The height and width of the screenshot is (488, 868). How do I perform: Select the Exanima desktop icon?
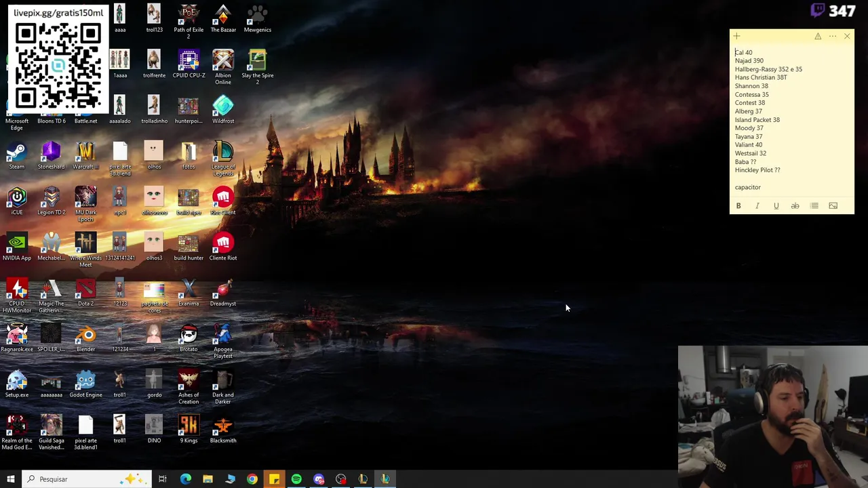point(189,292)
